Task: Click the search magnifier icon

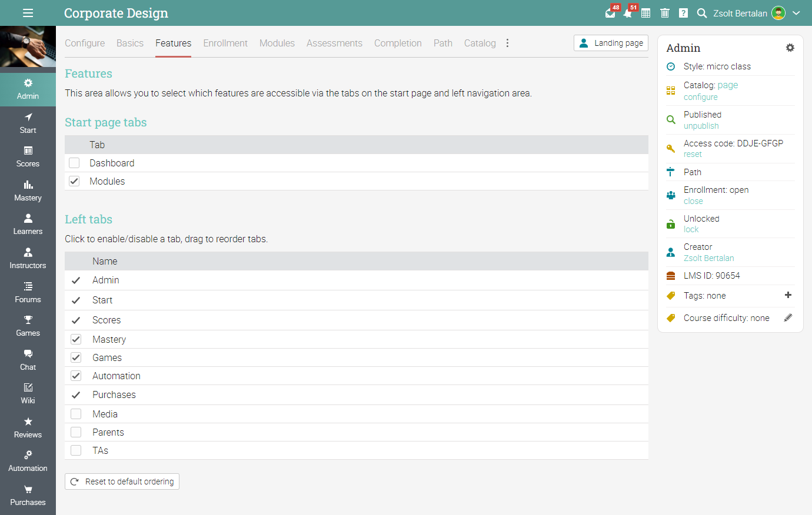Action: click(701, 13)
